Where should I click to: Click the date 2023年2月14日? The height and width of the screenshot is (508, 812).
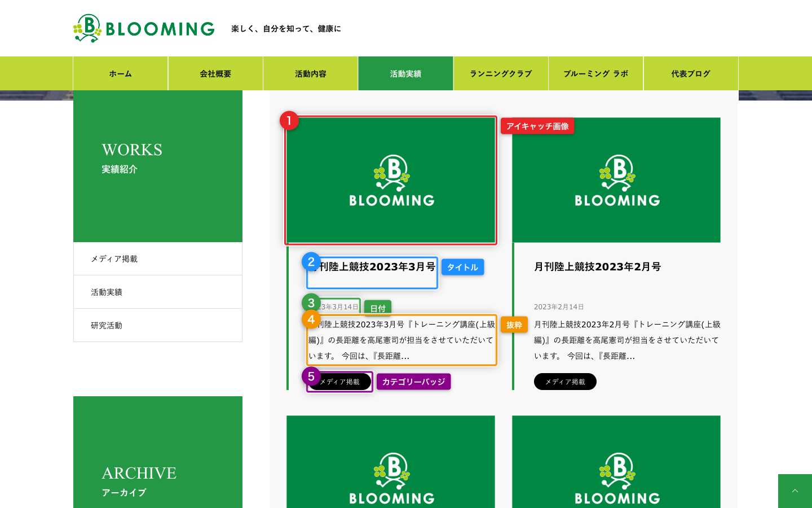[559, 307]
